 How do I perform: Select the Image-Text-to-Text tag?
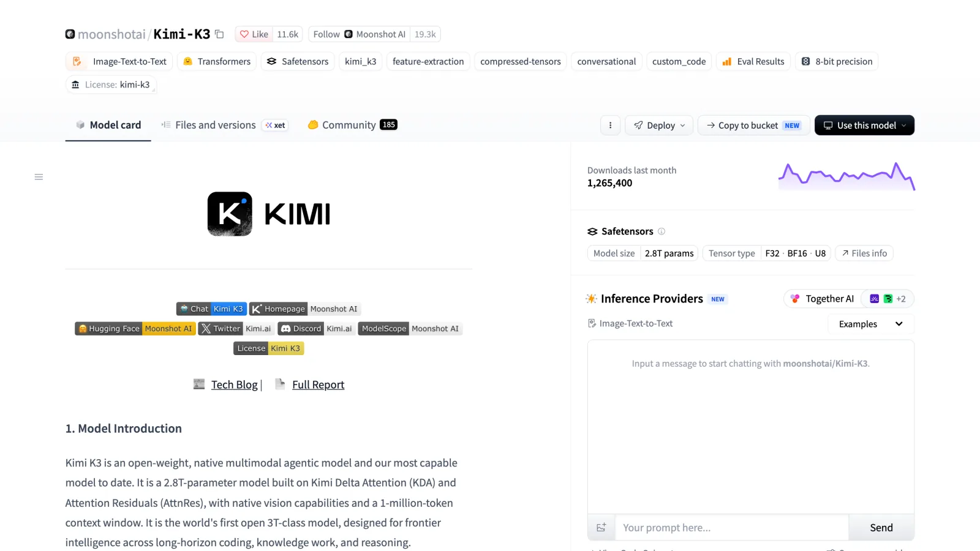[x=119, y=62]
